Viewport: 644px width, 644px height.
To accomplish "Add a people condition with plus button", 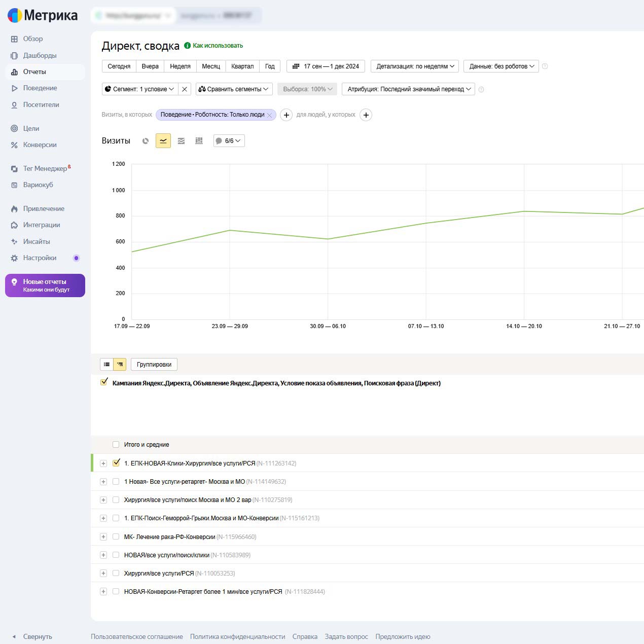I will 366,115.
